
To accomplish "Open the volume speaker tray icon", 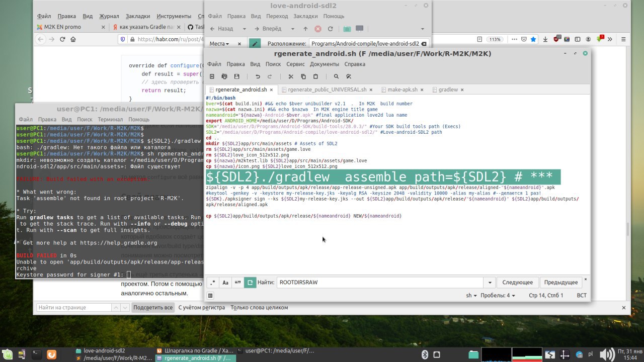I will point(607,354).
